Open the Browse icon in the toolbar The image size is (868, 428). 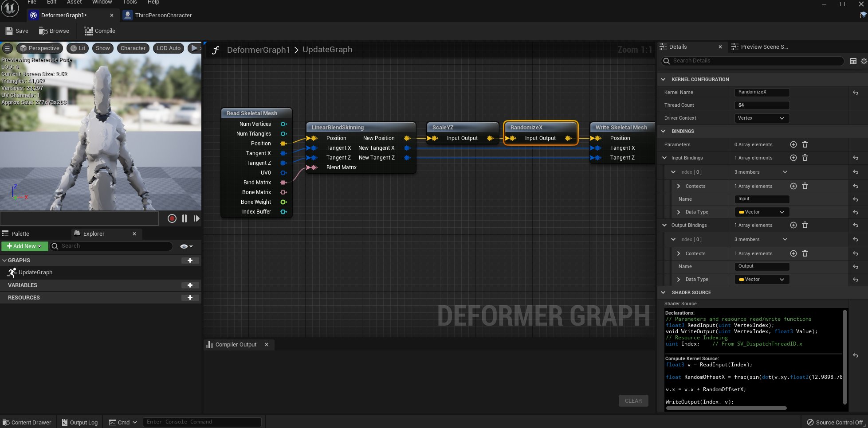tap(43, 31)
